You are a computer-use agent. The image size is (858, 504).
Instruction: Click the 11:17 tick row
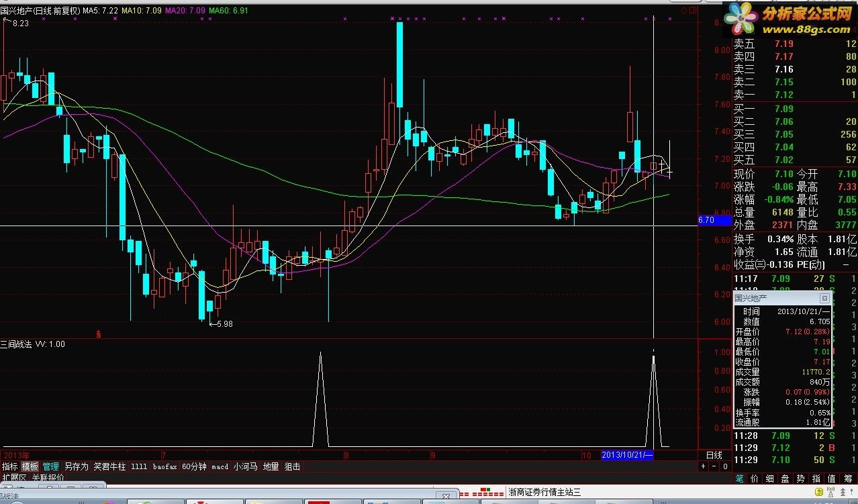[795, 279]
